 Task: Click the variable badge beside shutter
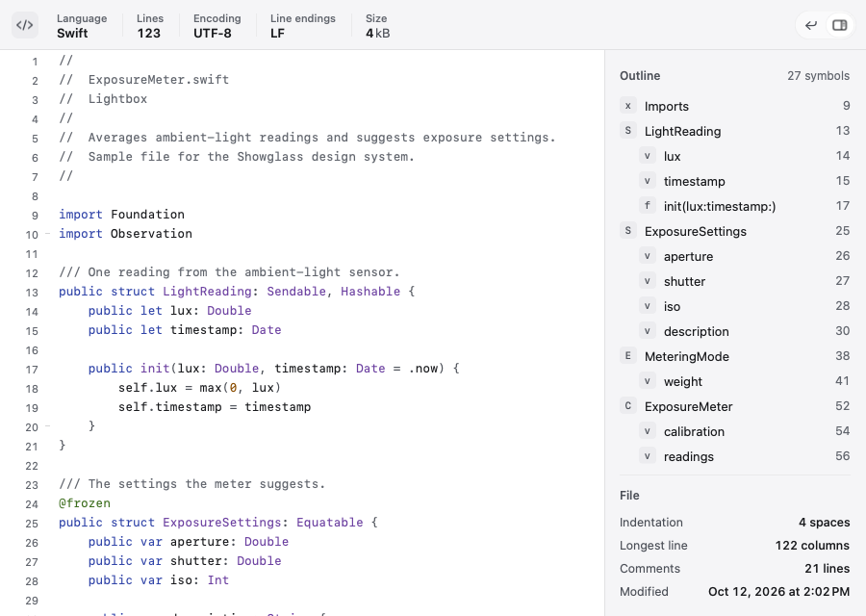click(x=648, y=281)
